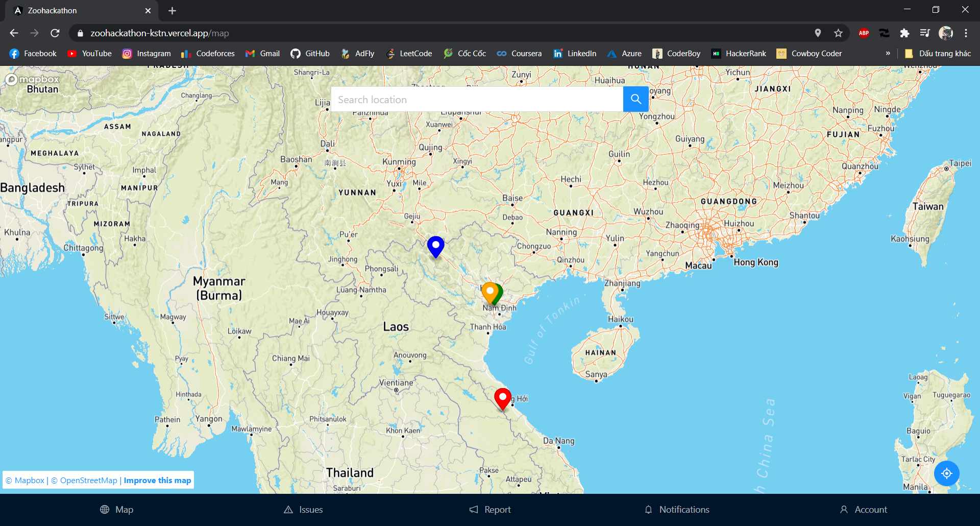Open the LinkedIn bookmark
The image size is (980, 526).
tap(575, 54)
